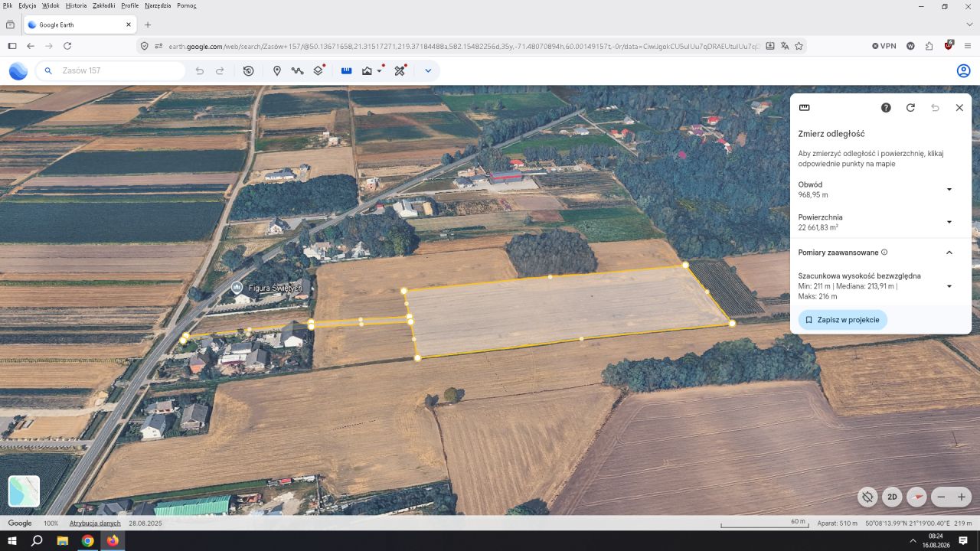Click the 100% status indicator
The image size is (980, 551).
[51, 523]
